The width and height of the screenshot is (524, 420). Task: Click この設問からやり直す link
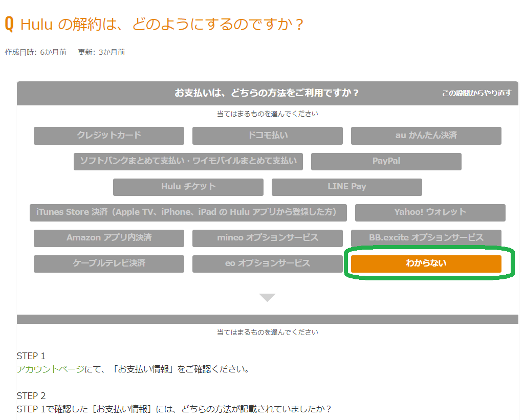[476, 93]
